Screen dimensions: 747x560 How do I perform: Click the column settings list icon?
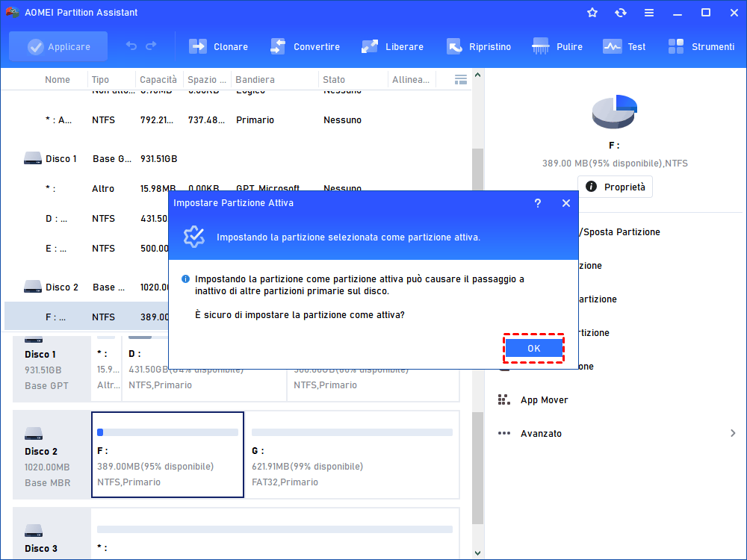(x=461, y=80)
